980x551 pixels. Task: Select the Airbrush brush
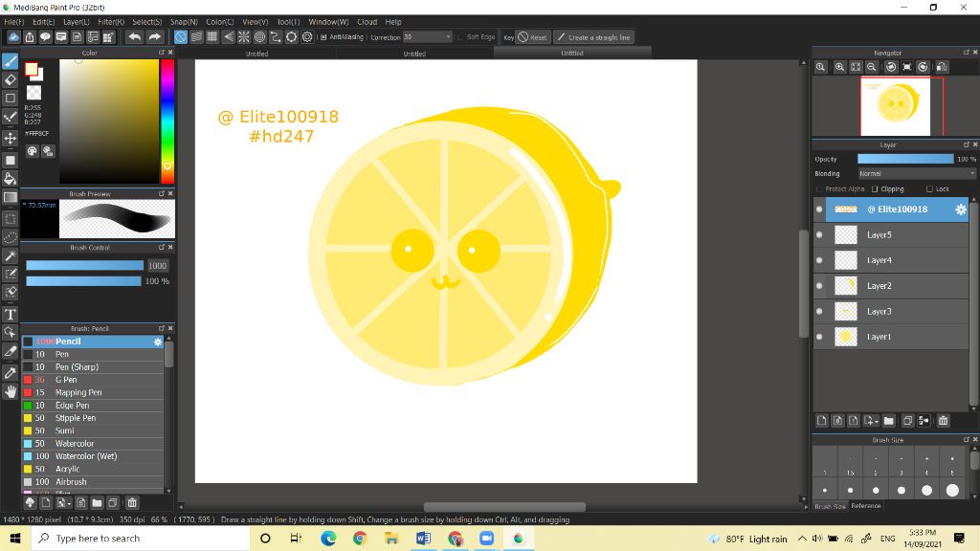[x=93, y=482]
